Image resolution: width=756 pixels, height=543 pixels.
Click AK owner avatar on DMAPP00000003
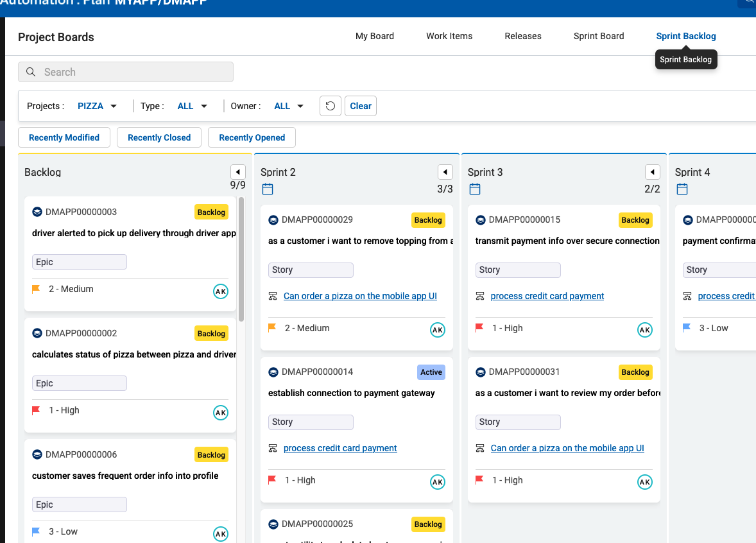(221, 291)
